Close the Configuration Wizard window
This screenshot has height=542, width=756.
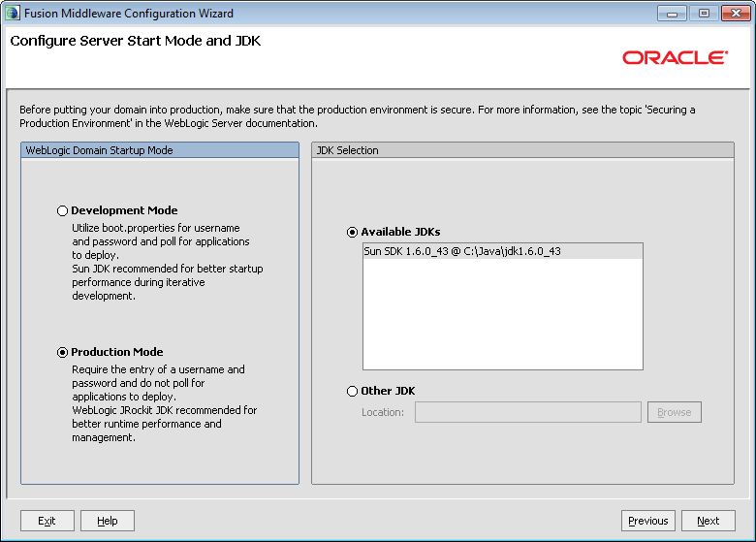point(736,14)
